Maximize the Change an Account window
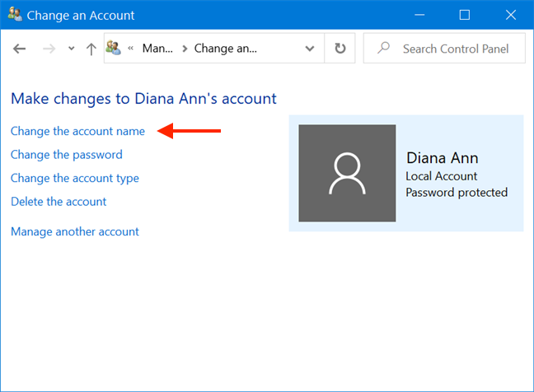This screenshot has height=392, width=534. 465,15
